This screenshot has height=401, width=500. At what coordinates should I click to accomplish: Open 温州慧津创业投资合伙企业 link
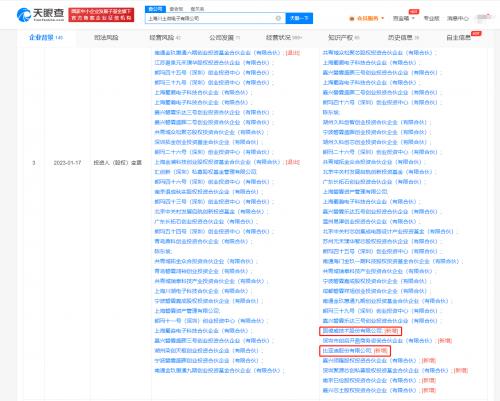(x=370, y=222)
